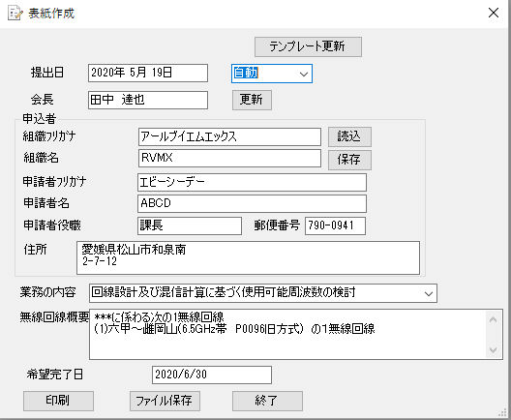The height and width of the screenshot is (420, 511).
Task: Click the 組織名 field containing RVMX
Action: pyautogui.click(x=229, y=158)
